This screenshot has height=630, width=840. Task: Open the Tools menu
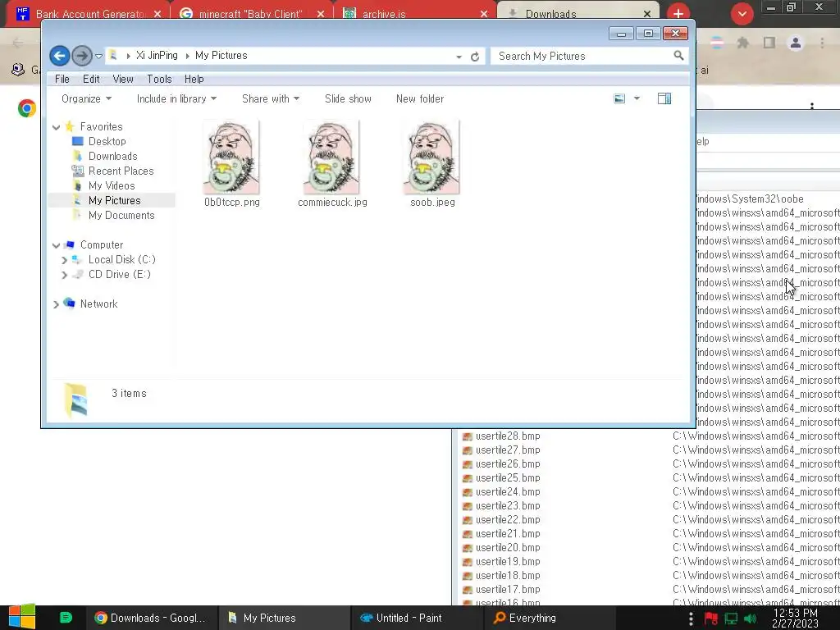[159, 79]
